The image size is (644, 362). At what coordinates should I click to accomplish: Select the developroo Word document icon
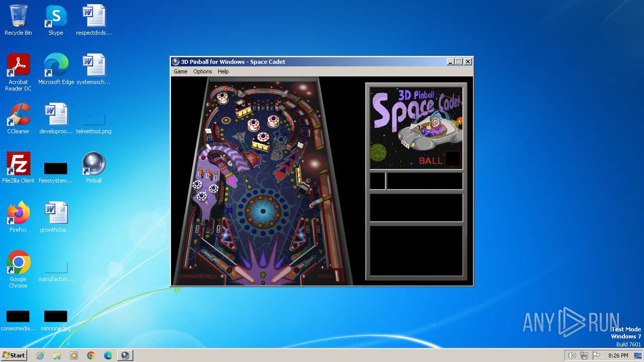pyautogui.click(x=56, y=119)
